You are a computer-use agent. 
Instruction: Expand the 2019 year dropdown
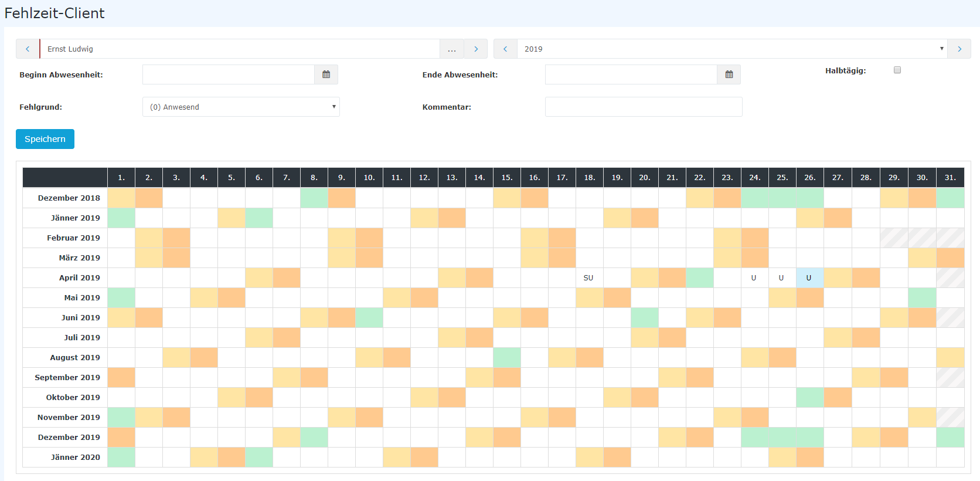[733, 49]
